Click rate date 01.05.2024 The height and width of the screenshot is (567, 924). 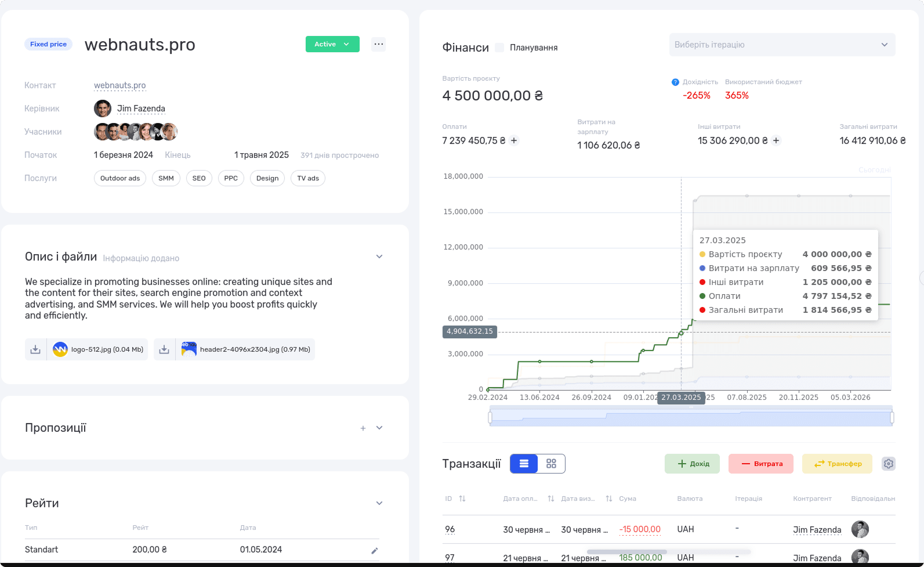pyautogui.click(x=261, y=550)
